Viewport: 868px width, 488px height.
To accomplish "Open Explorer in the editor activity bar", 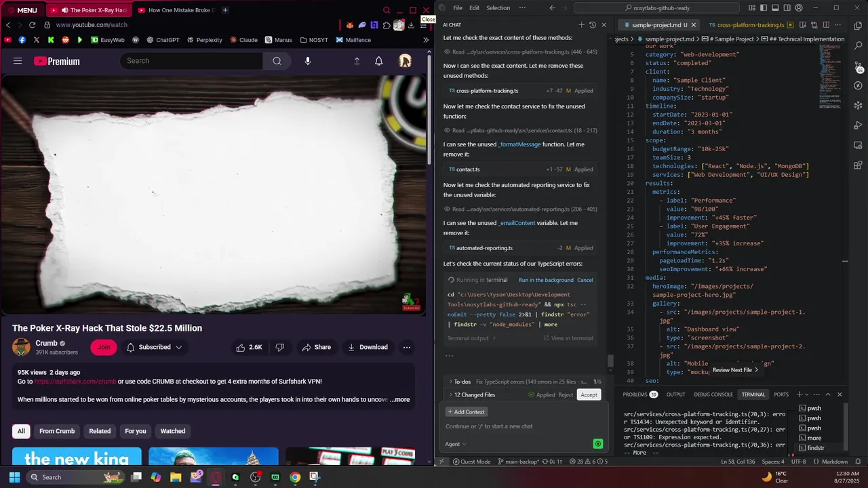I will [x=858, y=25].
